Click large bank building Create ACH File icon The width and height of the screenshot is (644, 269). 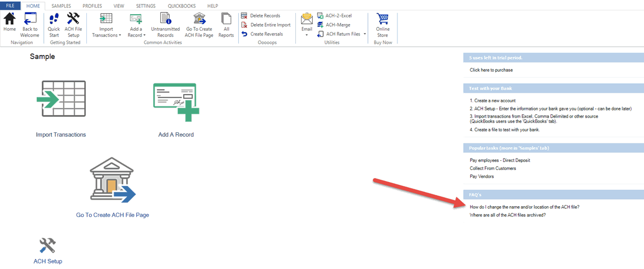pos(113,181)
